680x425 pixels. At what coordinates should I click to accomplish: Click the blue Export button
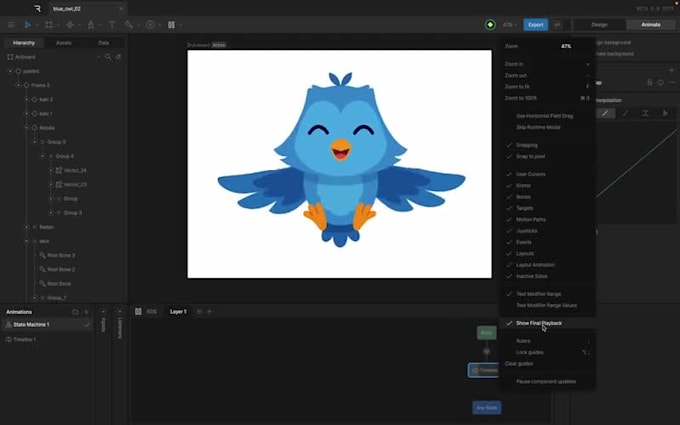(x=536, y=25)
